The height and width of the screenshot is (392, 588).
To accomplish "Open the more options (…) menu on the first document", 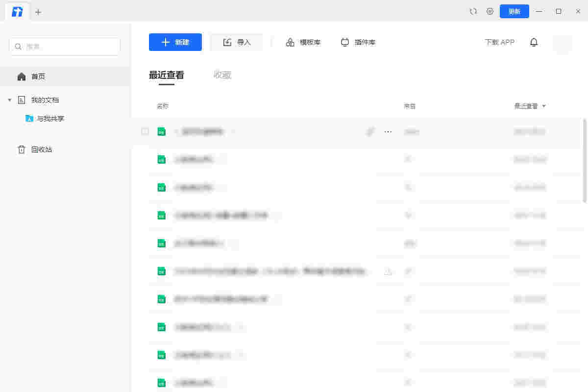I will tap(388, 131).
